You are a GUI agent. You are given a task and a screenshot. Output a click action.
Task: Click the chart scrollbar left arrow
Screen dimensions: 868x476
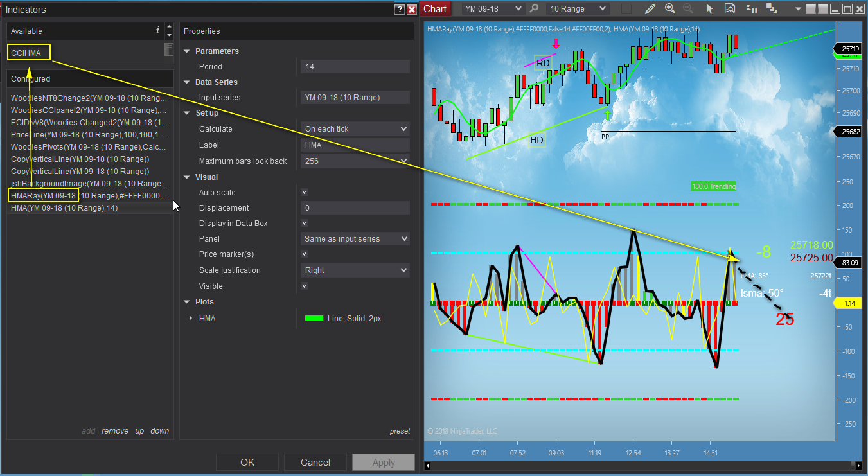tap(429, 465)
